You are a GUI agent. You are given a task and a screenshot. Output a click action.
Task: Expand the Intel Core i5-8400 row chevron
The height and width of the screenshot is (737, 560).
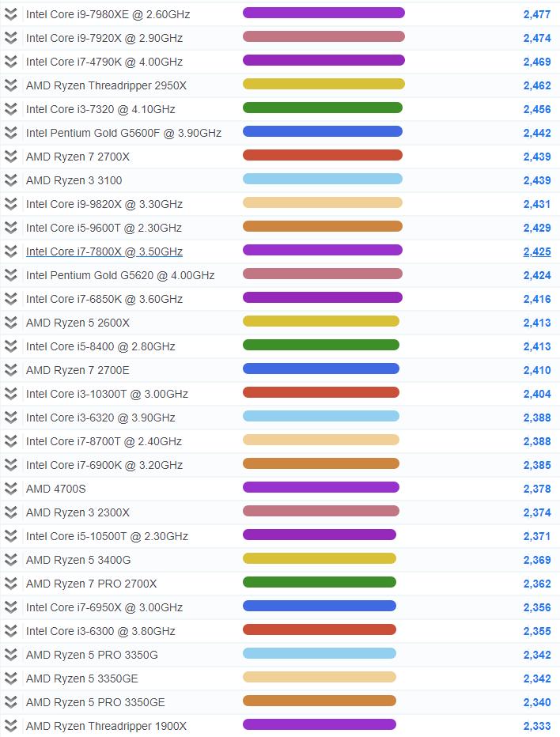(x=11, y=346)
